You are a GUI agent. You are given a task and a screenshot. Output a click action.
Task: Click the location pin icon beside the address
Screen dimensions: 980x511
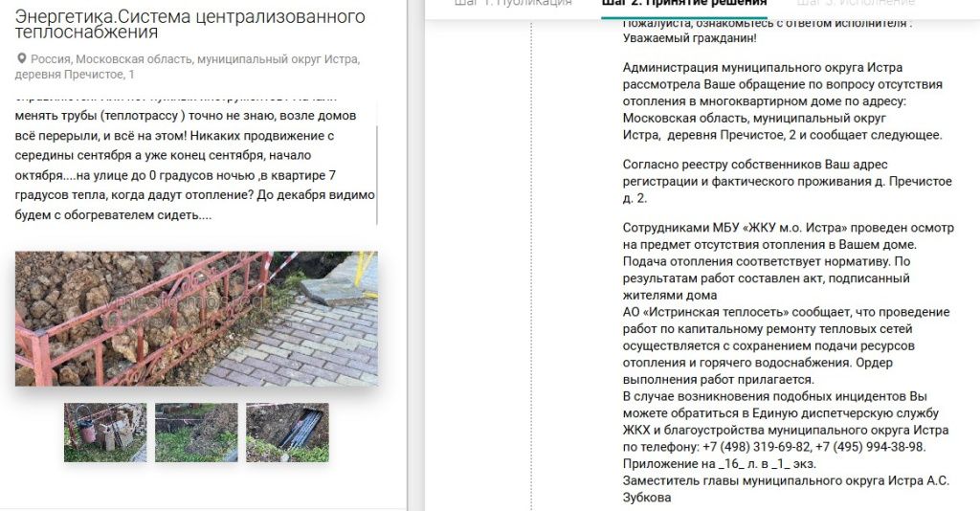21,58
